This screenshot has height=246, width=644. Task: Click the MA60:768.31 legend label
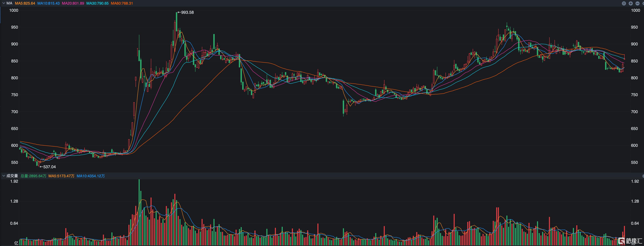(x=122, y=3)
